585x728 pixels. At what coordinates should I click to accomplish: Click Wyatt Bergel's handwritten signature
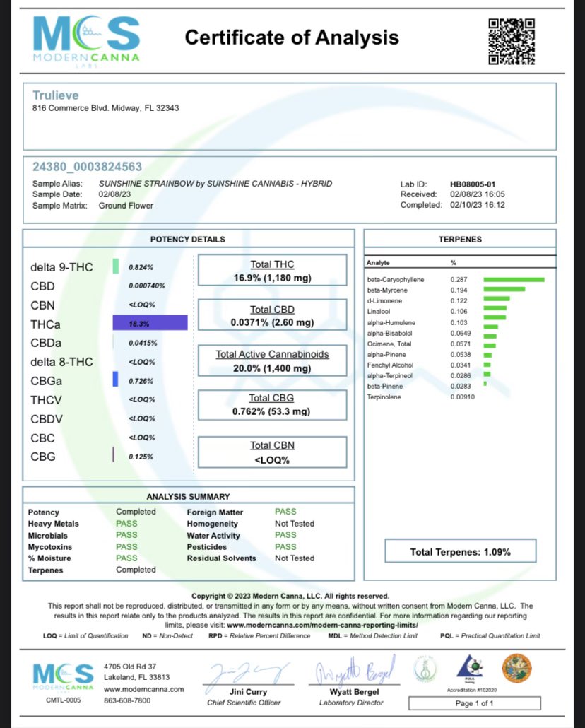(x=355, y=670)
